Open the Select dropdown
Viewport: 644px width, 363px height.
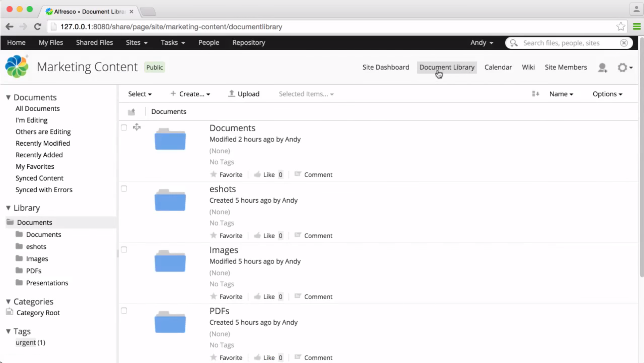140,94
